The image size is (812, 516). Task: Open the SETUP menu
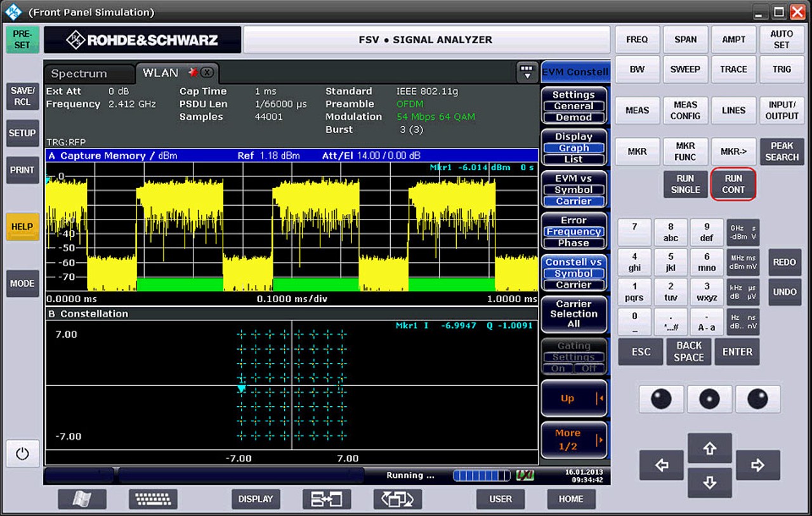pos(22,133)
